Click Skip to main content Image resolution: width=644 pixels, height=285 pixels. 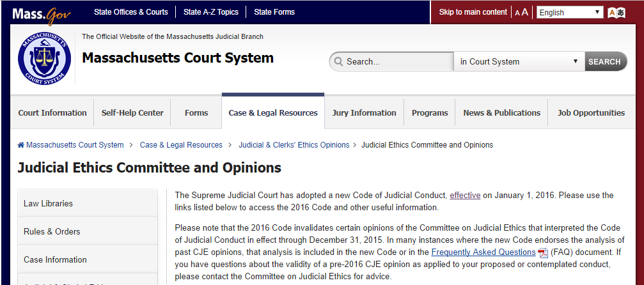coord(473,12)
